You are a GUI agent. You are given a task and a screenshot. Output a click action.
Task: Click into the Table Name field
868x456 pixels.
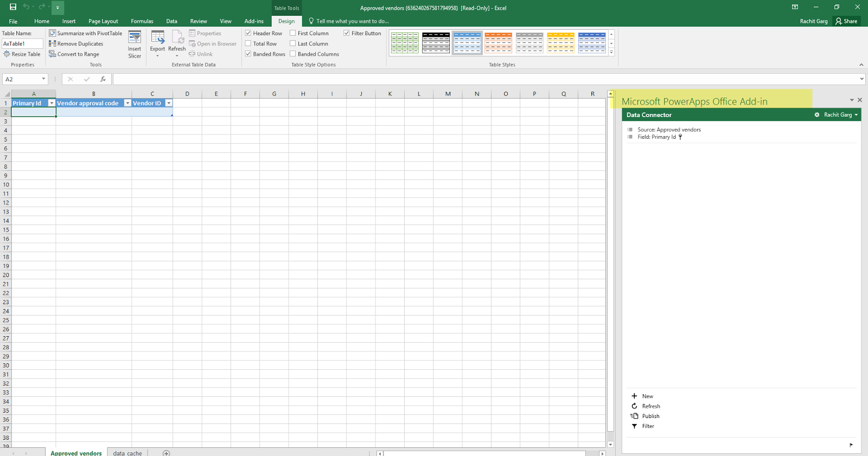point(22,43)
